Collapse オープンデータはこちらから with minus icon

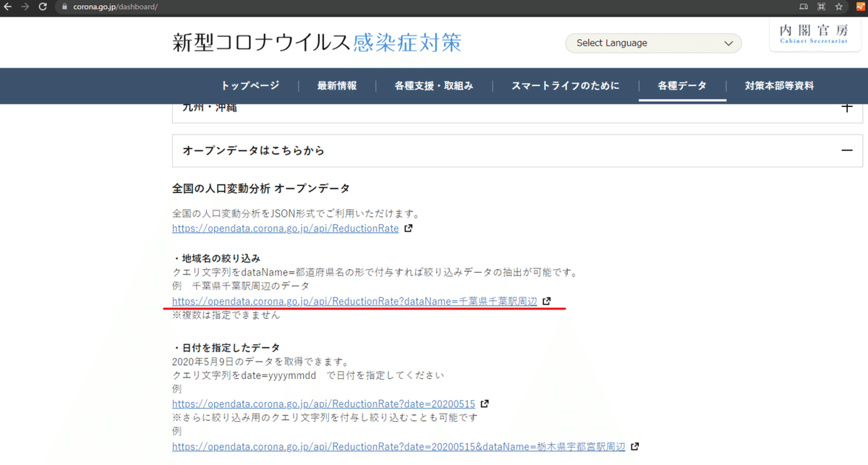848,150
